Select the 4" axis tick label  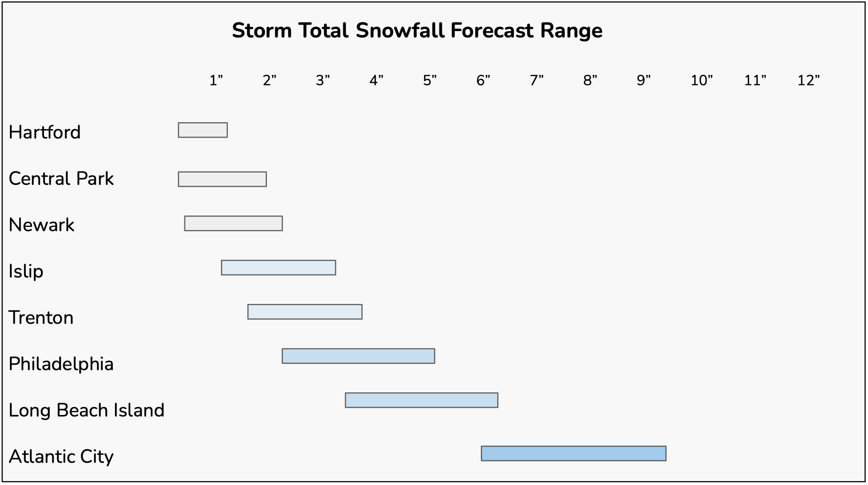pyautogui.click(x=376, y=80)
